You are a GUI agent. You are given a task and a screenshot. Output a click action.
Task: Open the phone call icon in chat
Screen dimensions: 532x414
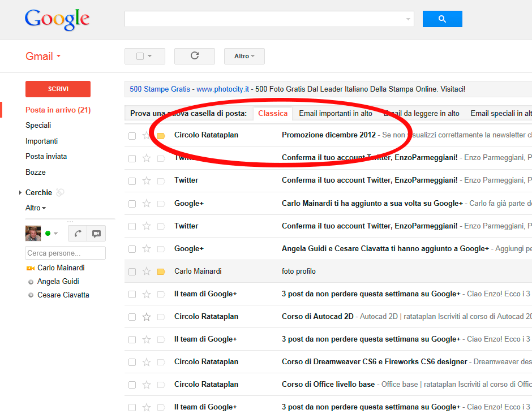[78, 233]
